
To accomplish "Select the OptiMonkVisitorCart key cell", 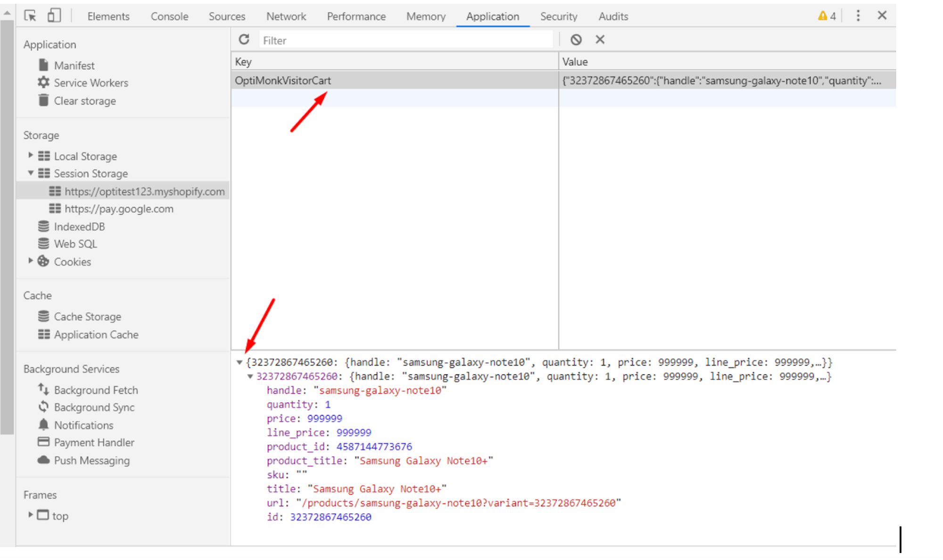I will [395, 81].
